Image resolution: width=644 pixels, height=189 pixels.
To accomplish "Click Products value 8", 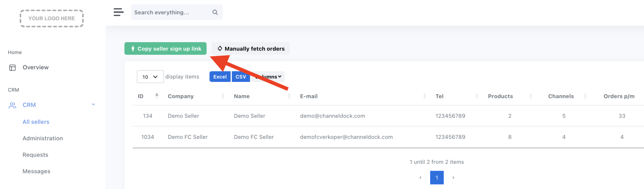I will pos(510,137).
